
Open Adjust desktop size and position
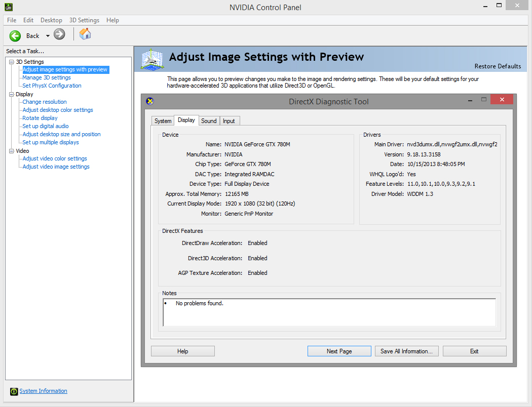click(x=61, y=134)
